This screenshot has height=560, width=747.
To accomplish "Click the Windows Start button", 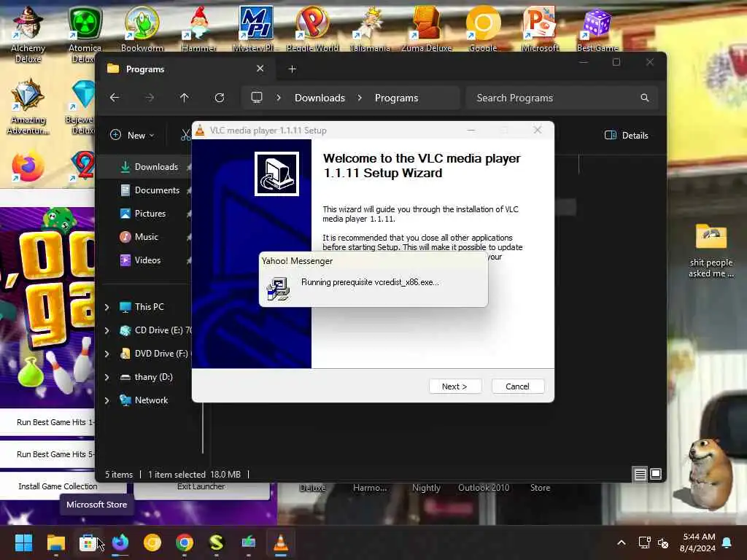I will point(23,542).
